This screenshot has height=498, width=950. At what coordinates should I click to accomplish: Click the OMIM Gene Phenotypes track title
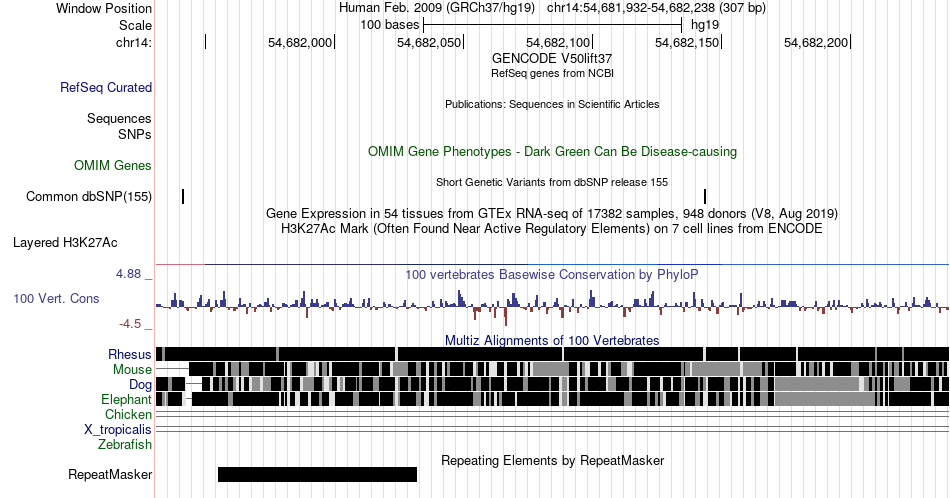(552, 151)
